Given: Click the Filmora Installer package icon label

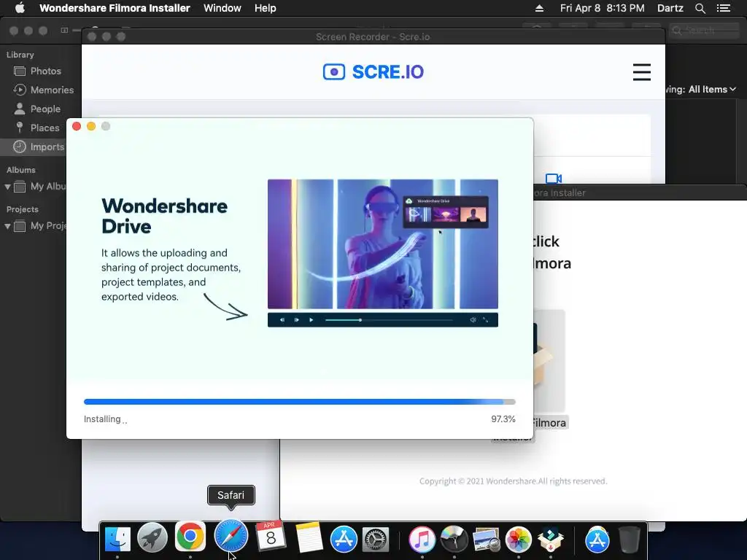Looking at the screenshot, I should coord(549,423).
